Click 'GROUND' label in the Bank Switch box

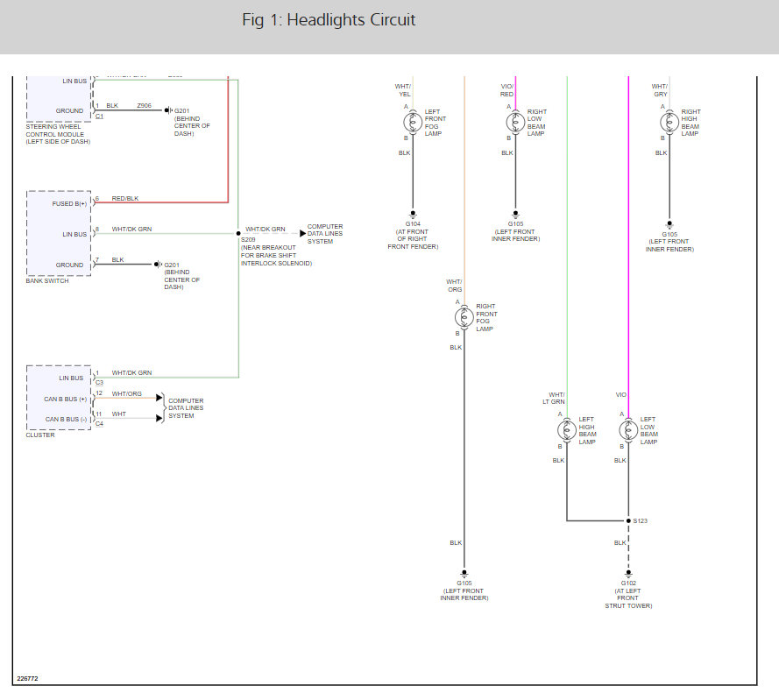69,265
